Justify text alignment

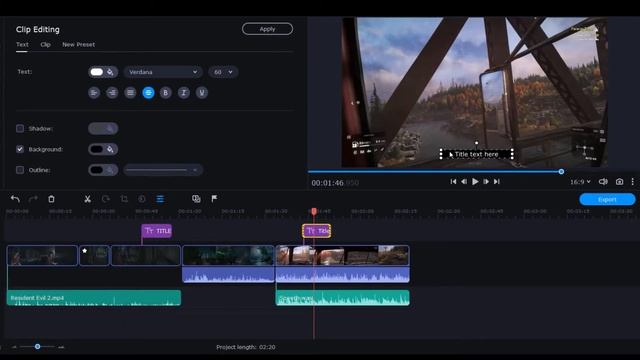tap(130, 93)
